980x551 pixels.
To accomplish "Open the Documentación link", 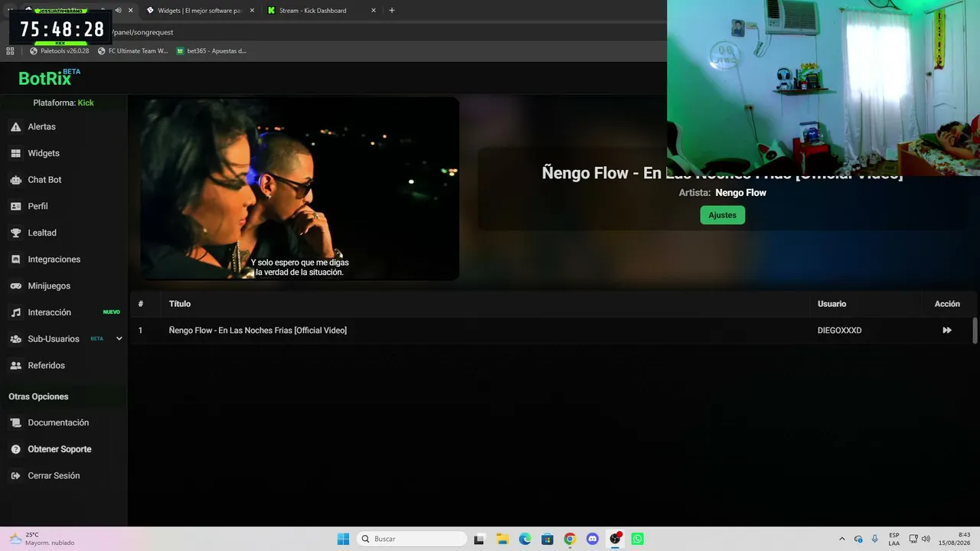I will point(58,423).
